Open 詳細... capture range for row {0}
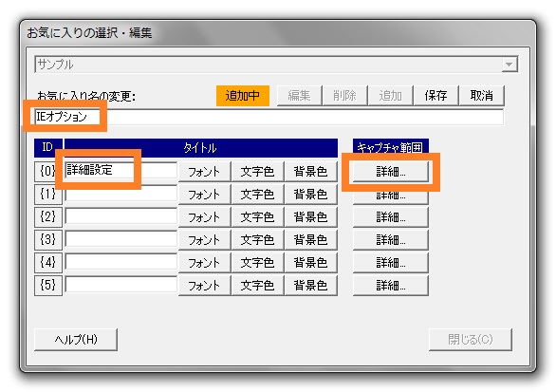556x392 pixels. click(x=390, y=172)
